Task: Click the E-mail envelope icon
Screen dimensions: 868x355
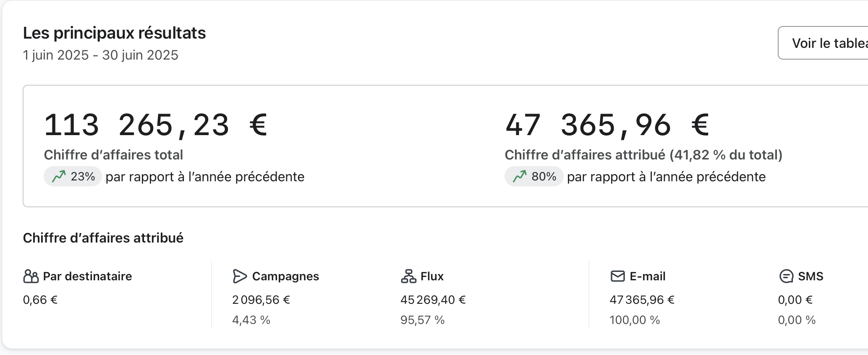Action: pos(617,276)
